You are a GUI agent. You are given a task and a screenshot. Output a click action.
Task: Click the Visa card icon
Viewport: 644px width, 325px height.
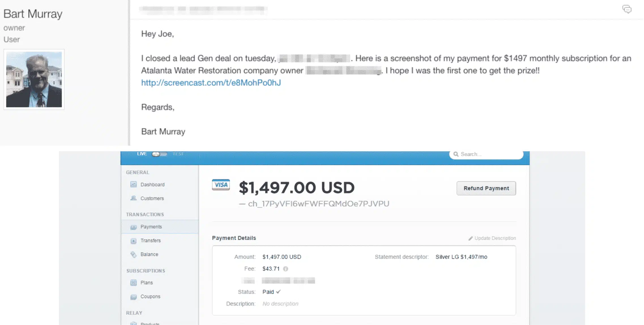point(221,185)
